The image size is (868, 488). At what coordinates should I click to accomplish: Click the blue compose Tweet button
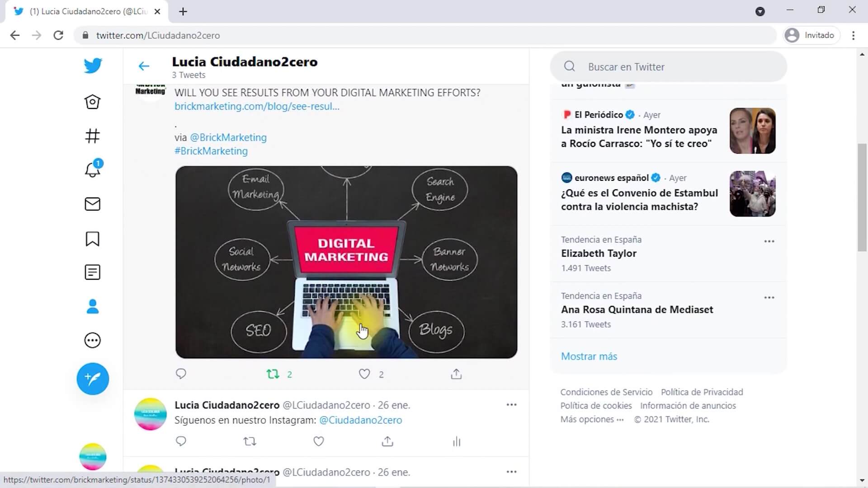pos(93,379)
